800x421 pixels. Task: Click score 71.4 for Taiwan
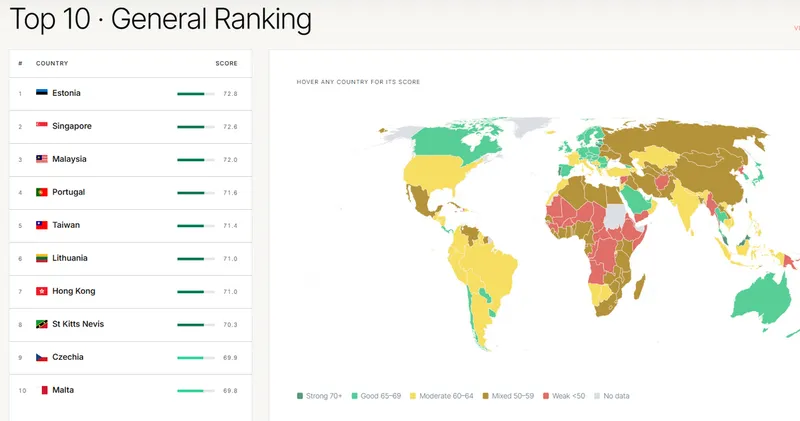tap(230, 226)
